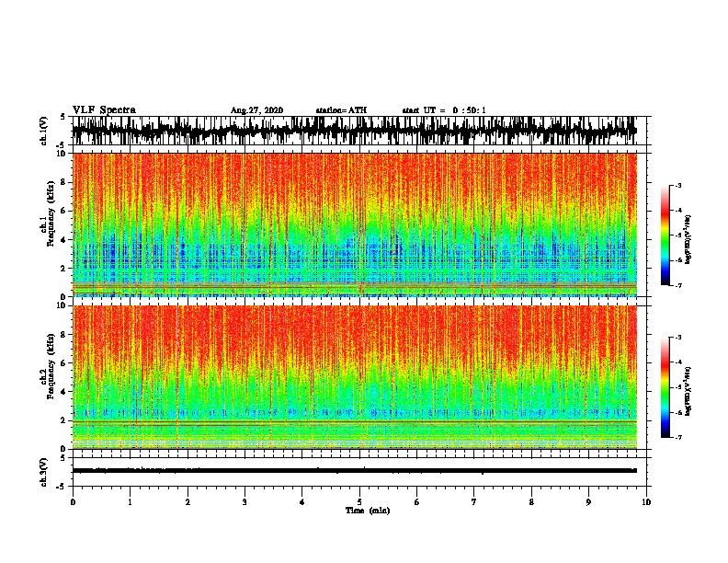Image resolution: width=728 pixels, height=563 pixels.
Task: Click time axis tick label "8"
Action: pos(531,502)
